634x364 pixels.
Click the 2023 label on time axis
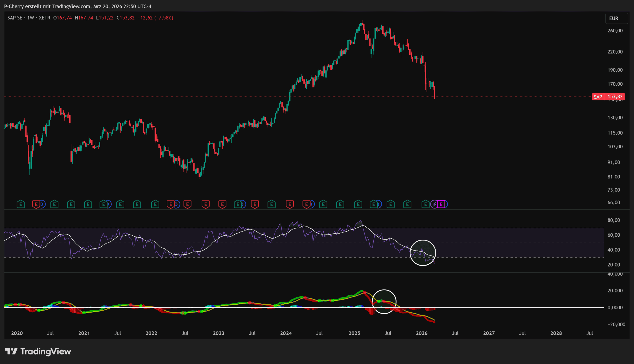[218, 333]
